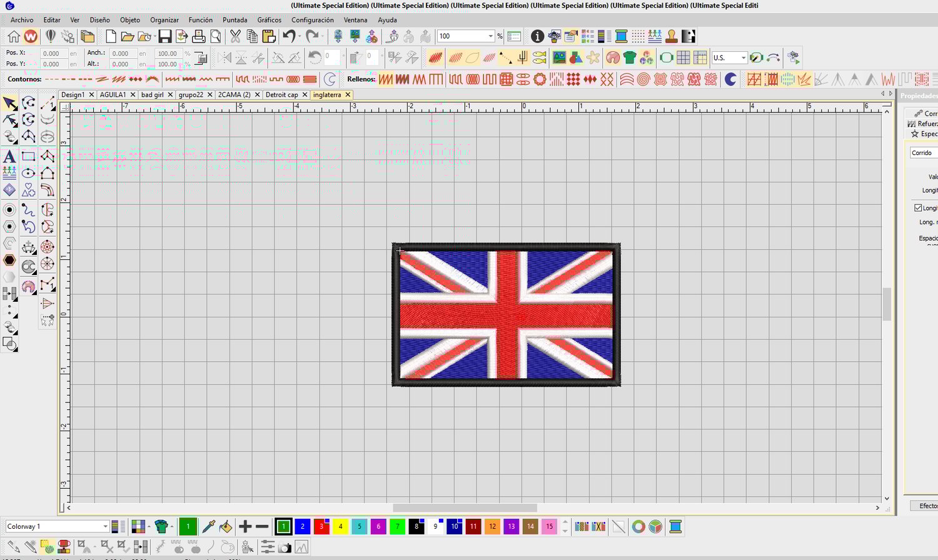This screenshot has width=938, height=560.
Task: Click the Pos. X input field
Action: (54, 54)
